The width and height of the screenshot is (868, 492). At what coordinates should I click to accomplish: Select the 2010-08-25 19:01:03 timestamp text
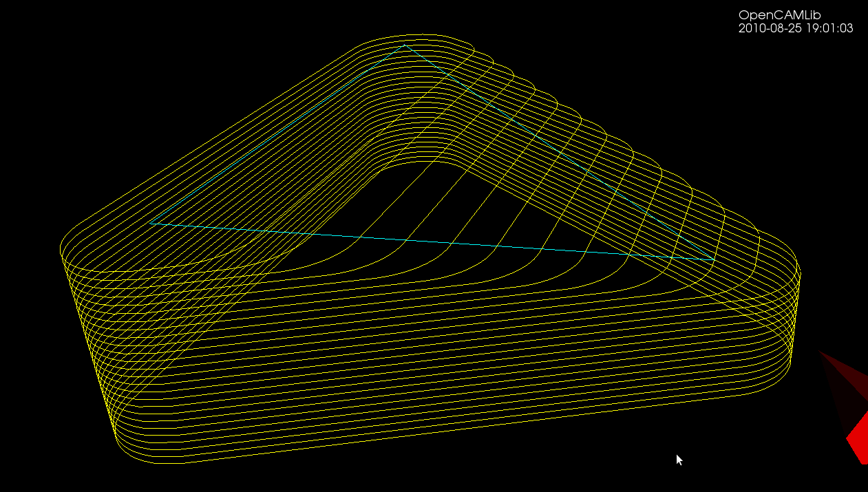tap(796, 29)
